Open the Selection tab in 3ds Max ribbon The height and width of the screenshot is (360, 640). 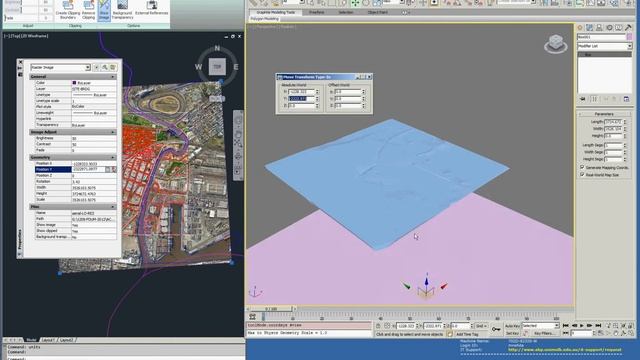pos(346,12)
